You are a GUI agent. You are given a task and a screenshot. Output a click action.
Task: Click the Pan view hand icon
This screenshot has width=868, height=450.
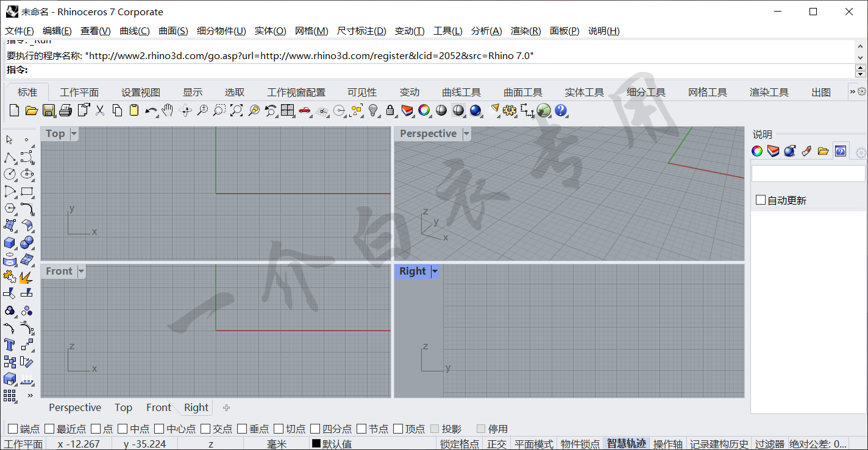[168, 110]
